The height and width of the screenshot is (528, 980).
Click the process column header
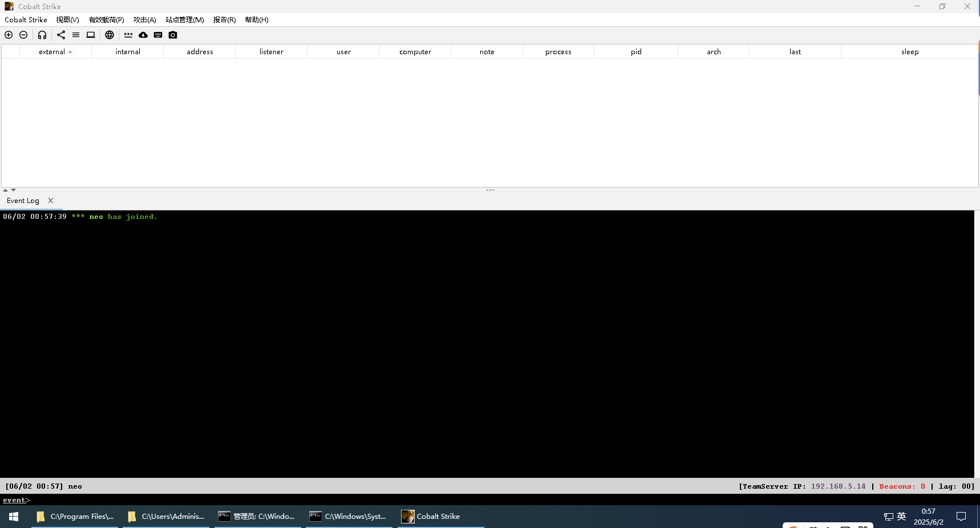558,51
